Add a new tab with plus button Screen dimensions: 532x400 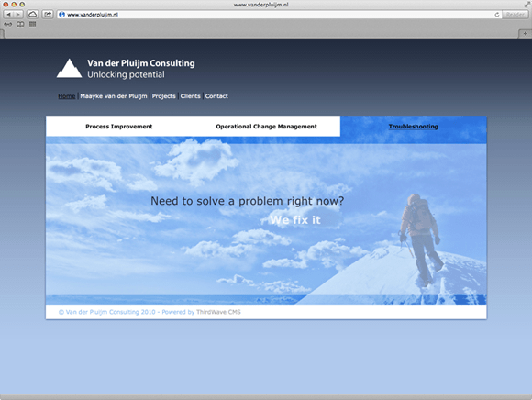point(526,34)
